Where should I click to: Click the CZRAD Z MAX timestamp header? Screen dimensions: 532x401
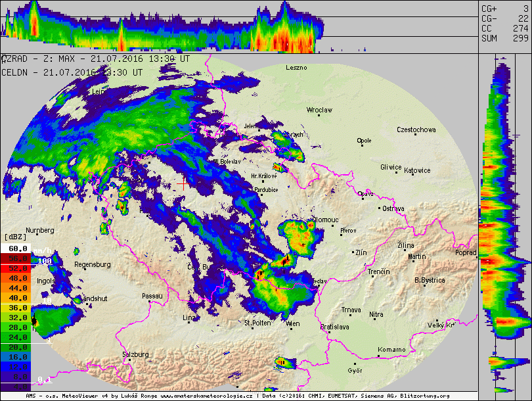click(x=96, y=59)
